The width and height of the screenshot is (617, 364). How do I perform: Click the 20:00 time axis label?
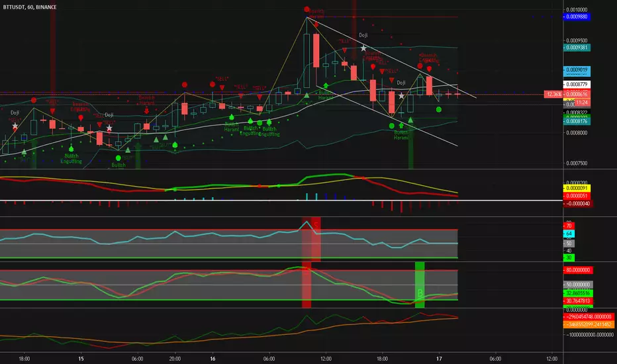[175, 359]
